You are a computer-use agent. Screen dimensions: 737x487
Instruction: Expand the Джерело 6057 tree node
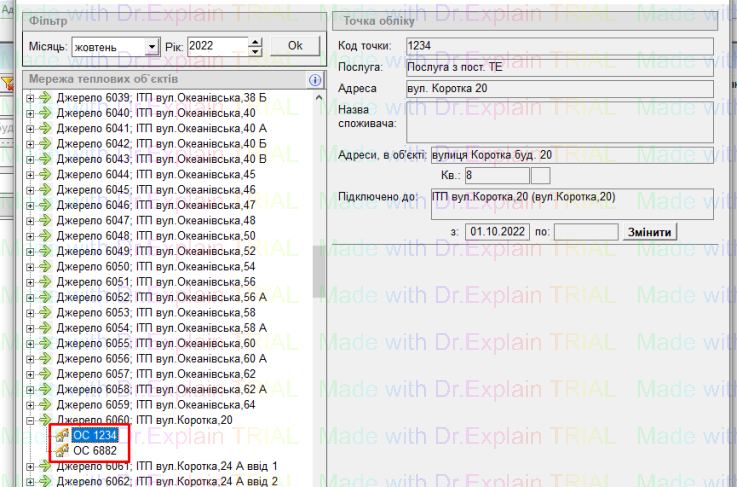click(31, 374)
